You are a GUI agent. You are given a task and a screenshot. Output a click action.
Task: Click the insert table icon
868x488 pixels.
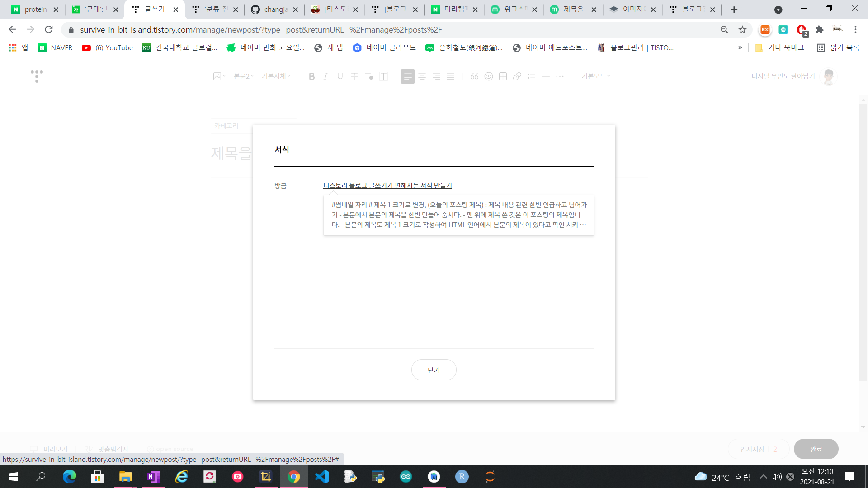[503, 76]
